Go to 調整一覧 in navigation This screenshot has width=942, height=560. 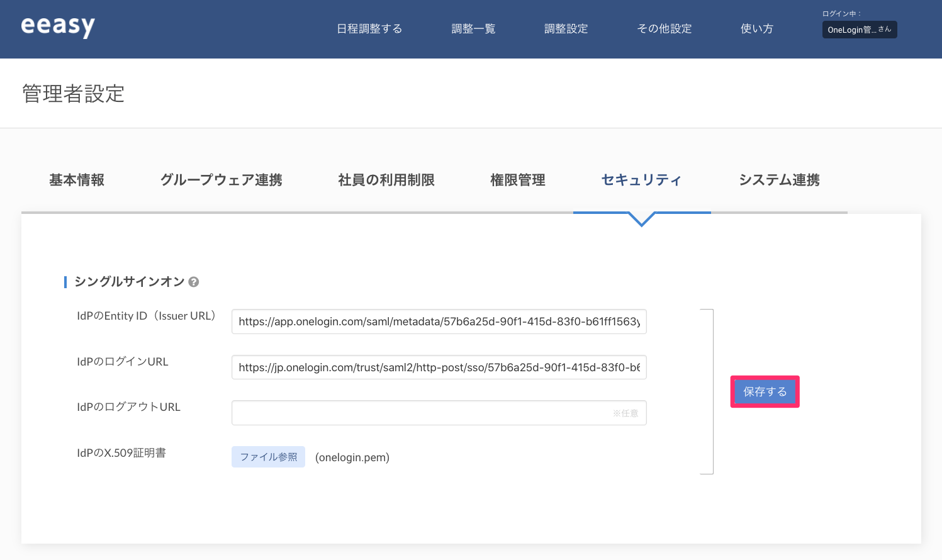pyautogui.click(x=473, y=29)
